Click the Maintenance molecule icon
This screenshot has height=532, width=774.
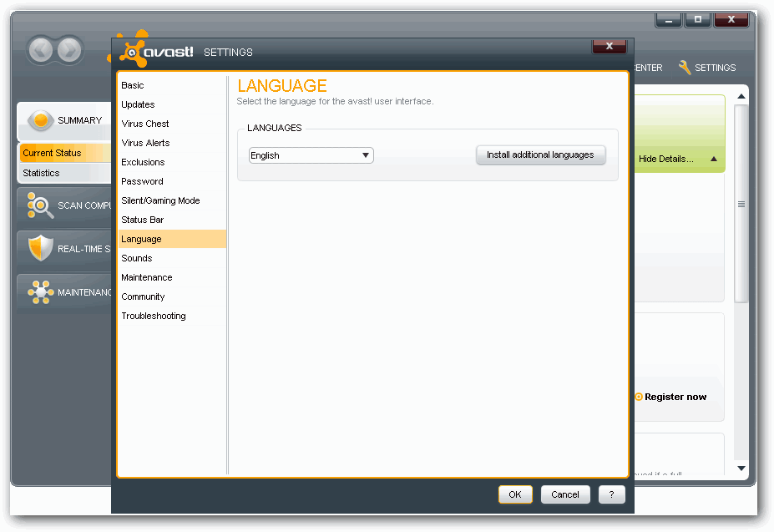[40, 292]
